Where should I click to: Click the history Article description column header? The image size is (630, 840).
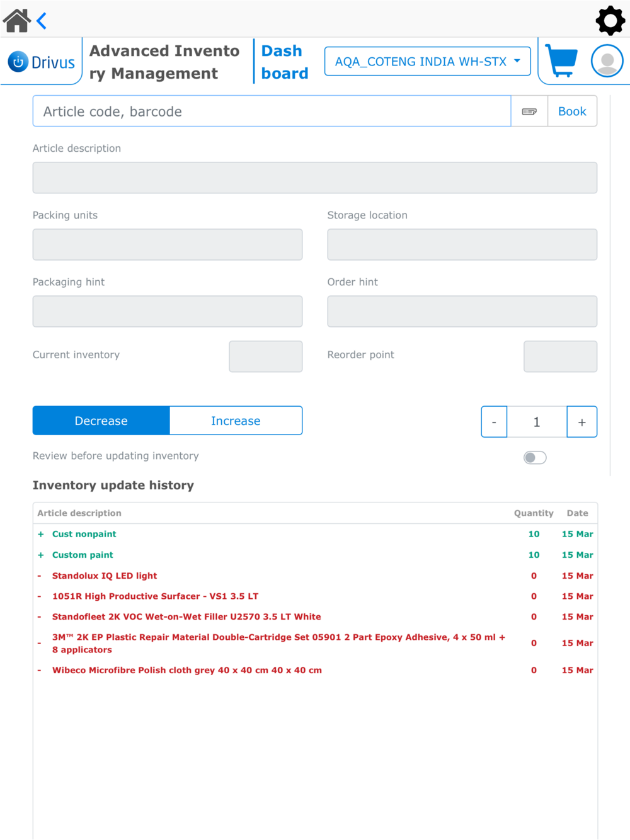79,513
